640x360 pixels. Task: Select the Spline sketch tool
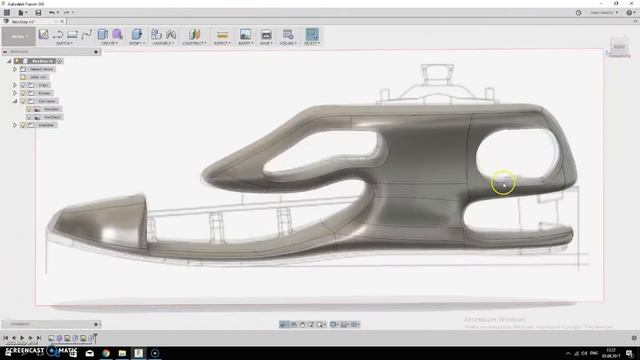pyautogui.click(x=87, y=34)
